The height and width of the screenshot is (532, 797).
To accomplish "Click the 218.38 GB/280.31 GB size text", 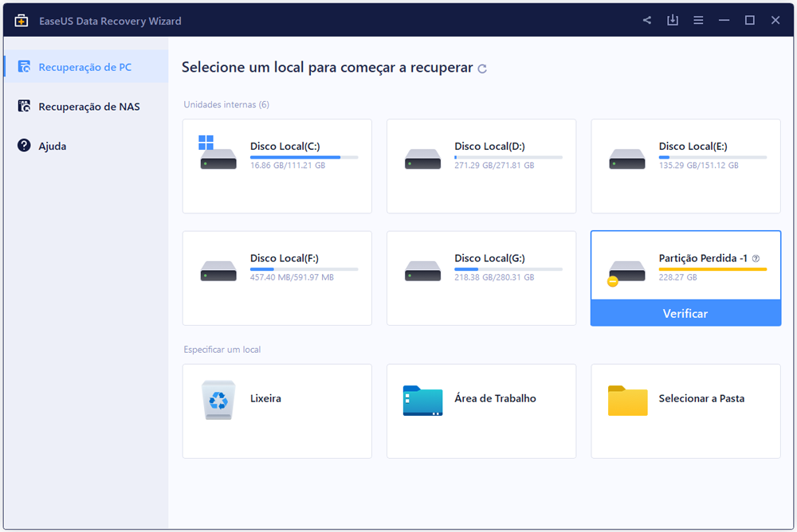I will coord(494,277).
